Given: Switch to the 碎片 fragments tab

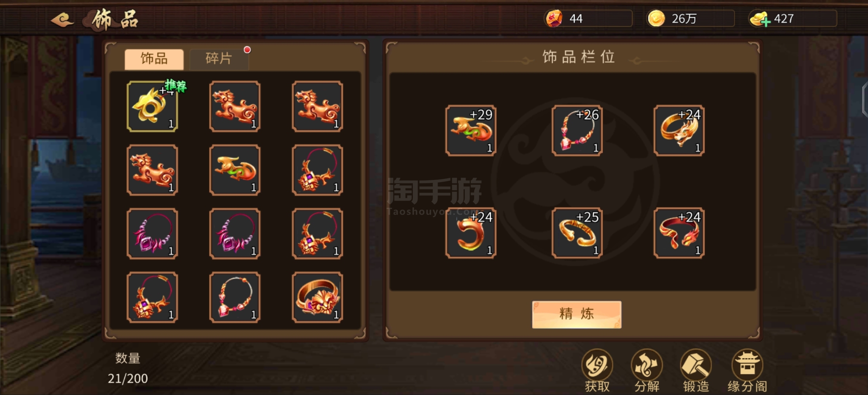Looking at the screenshot, I should (x=219, y=59).
